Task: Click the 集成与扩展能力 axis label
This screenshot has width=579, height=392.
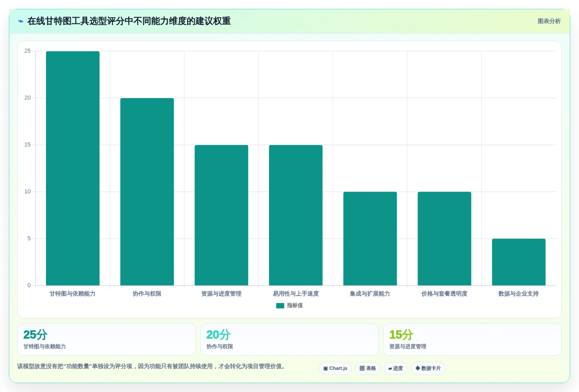Action: click(370, 294)
